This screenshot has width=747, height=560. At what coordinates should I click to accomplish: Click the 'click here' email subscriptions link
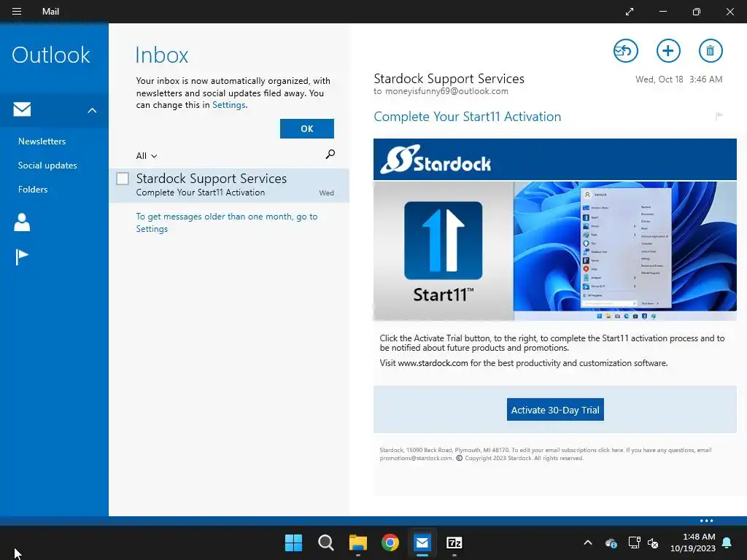point(611,450)
